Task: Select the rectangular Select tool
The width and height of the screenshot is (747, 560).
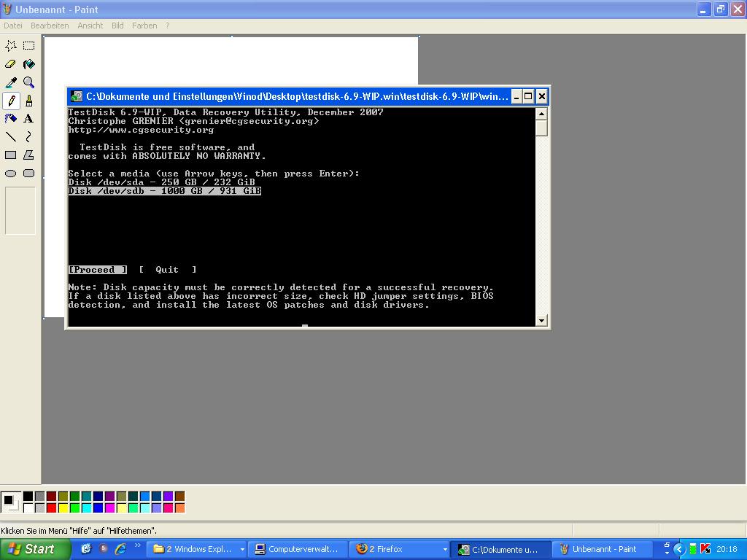Action: pyautogui.click(x=29, y=46)
